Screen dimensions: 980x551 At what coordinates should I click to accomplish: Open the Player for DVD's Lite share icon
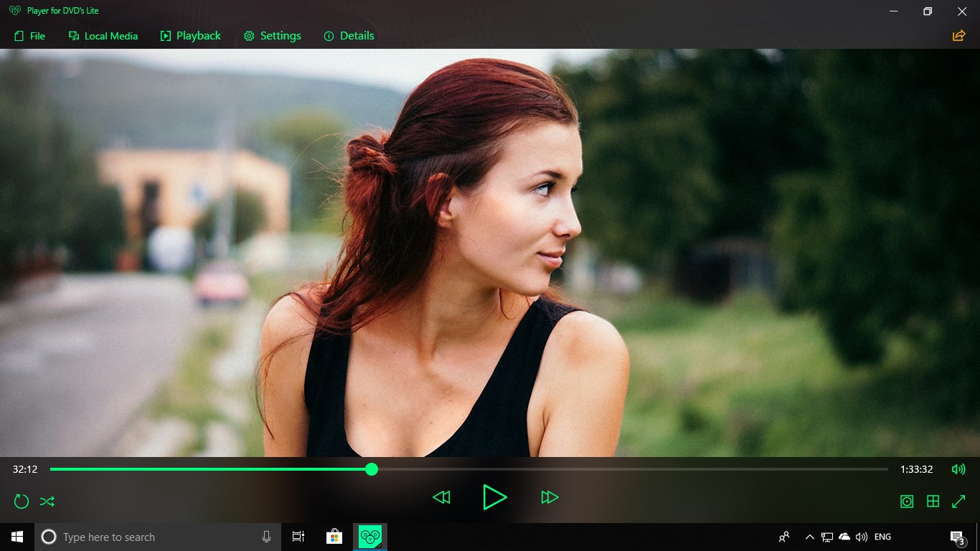958,35
